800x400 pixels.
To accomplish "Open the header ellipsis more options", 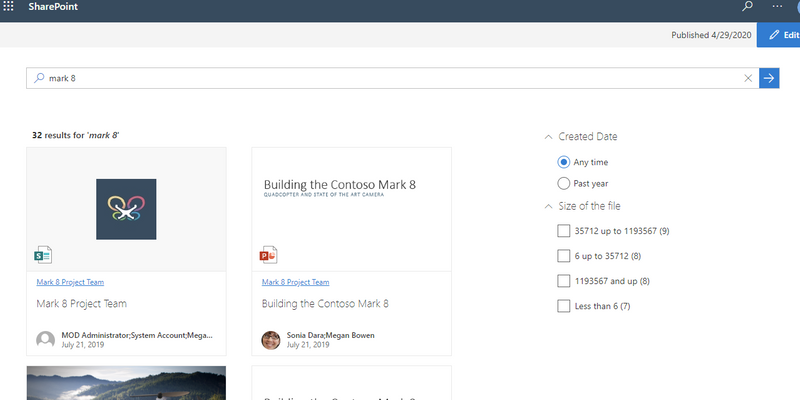I will [x=777, y=6].
